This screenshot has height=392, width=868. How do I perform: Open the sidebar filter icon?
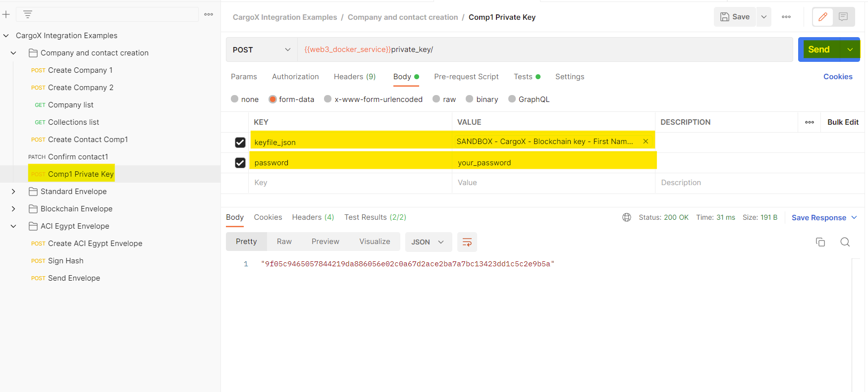tap(28, 14)
